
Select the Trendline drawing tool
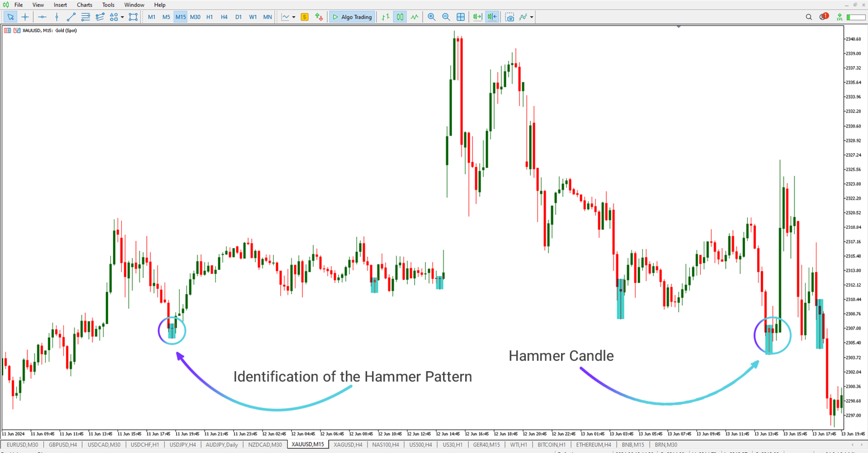click(x=71, y=17)
